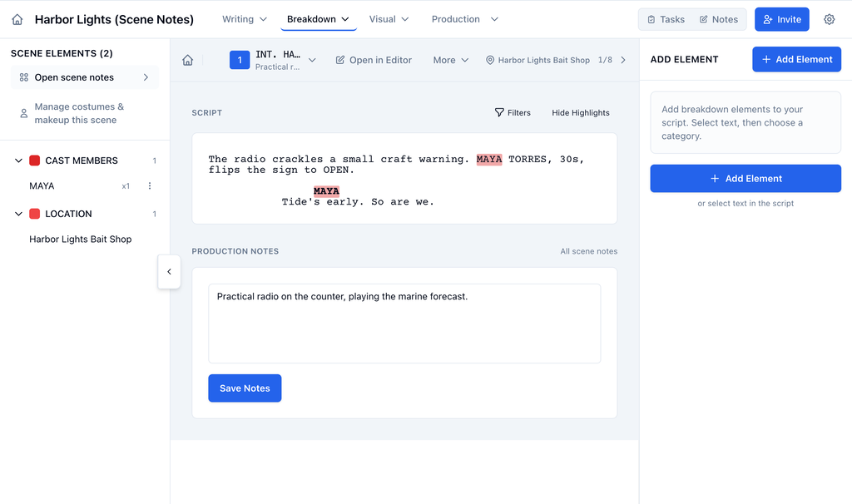The image size is (852, 504).
Task: Invite a collaborator
Action: pyautogui.click(x=782, y=20)
